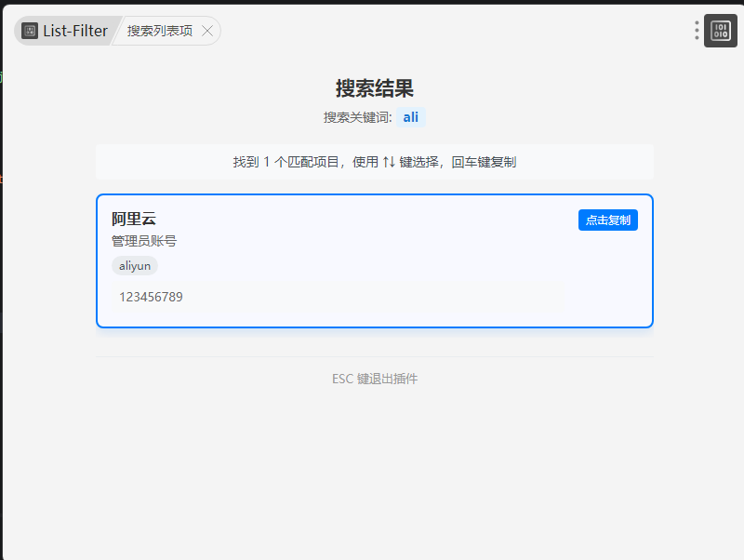
Task: Click the 找到 1 个匹配项目 info banner
Action: click(375, 162)
